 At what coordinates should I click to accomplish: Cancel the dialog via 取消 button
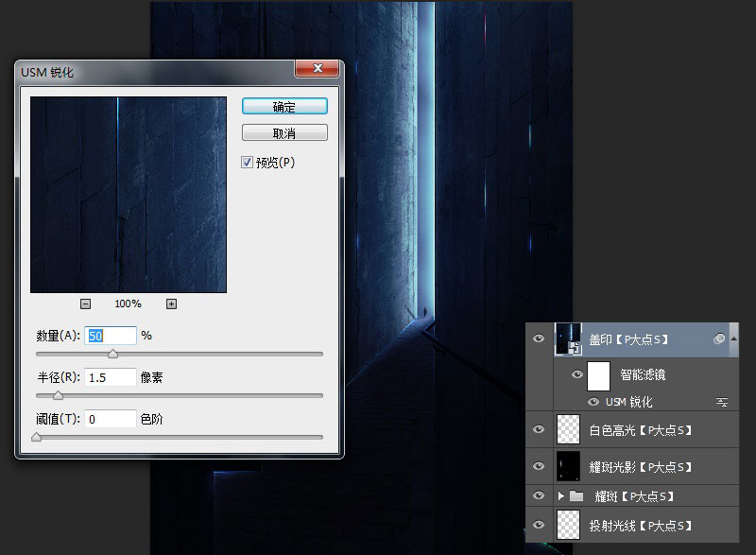pos(284,133)
